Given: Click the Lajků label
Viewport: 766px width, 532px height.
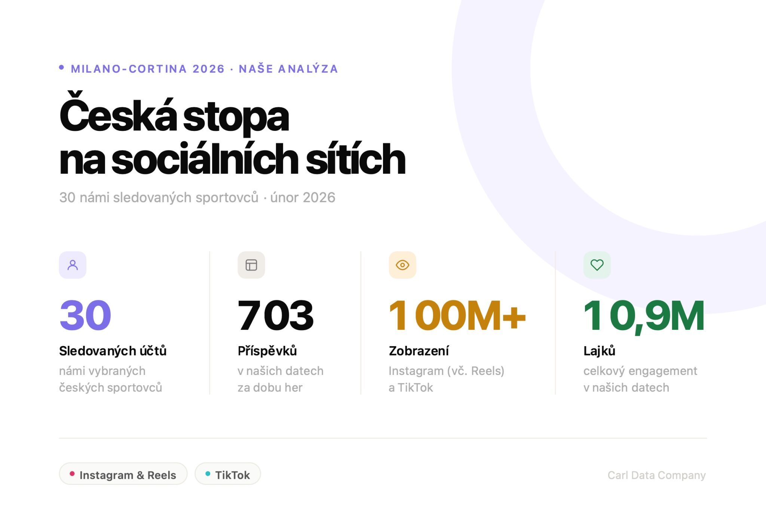Looking at the screenshot, I should point(599,351).
